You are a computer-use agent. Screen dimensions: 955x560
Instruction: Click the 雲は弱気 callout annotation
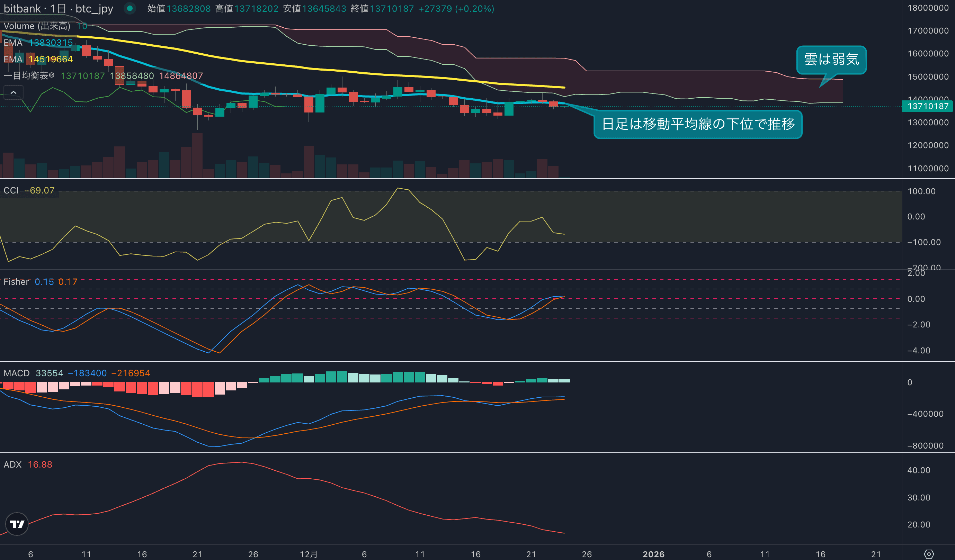pos(831,60)
